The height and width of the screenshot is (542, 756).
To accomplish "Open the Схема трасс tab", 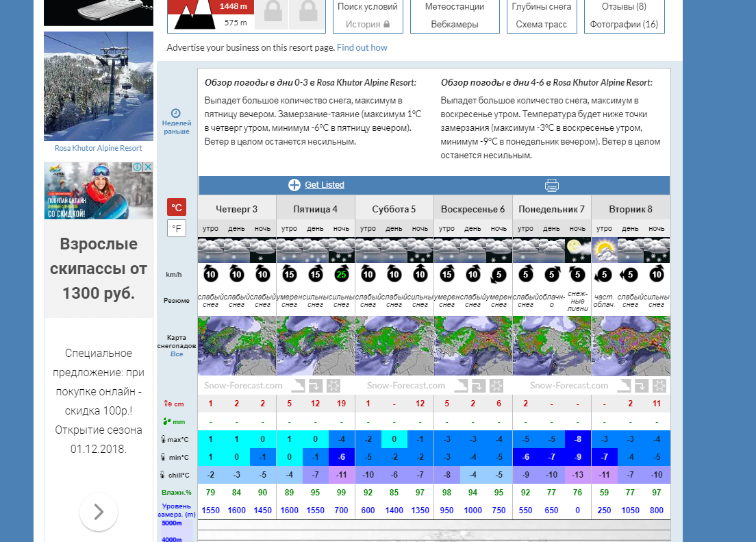I will coord(542,24).
